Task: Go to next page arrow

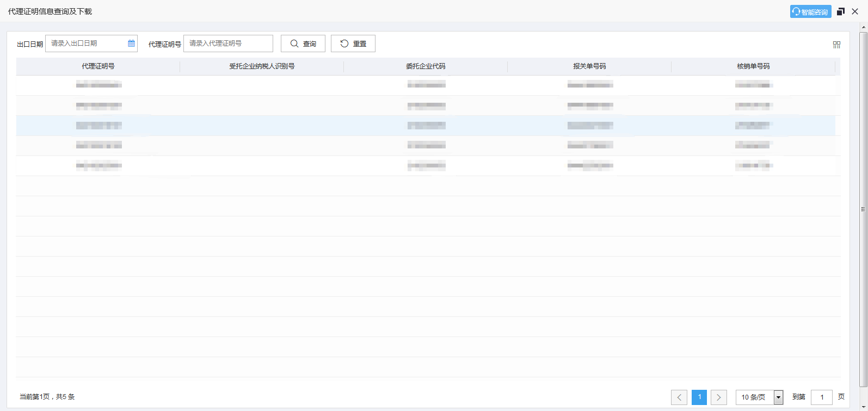Action: (719, 397)
